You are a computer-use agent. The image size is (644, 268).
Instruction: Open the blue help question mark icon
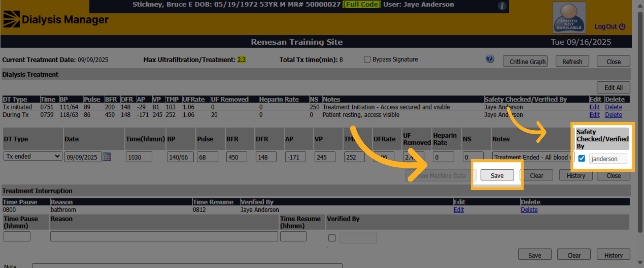point(490,59)
